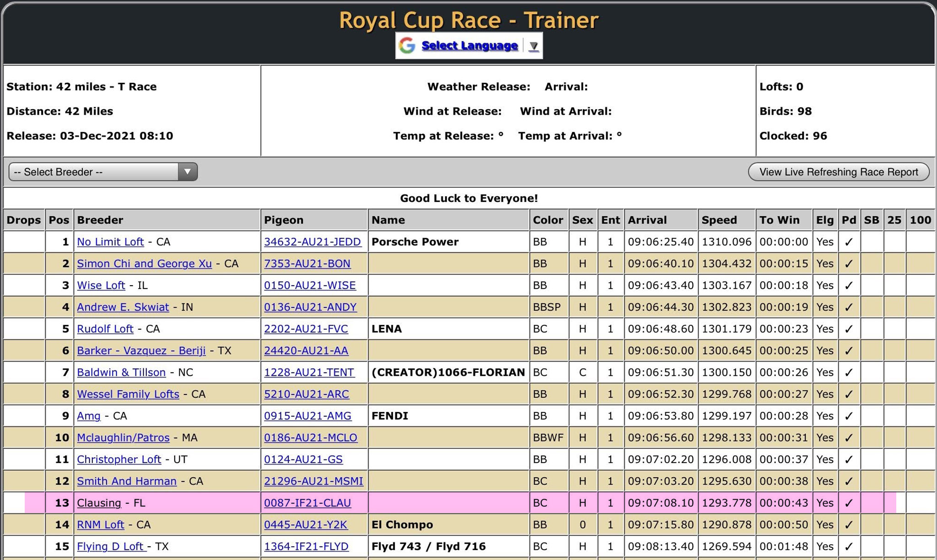Open Simon Chi and George Xu link
Viewport: 937px width, 560px height.
click(144, 264)
